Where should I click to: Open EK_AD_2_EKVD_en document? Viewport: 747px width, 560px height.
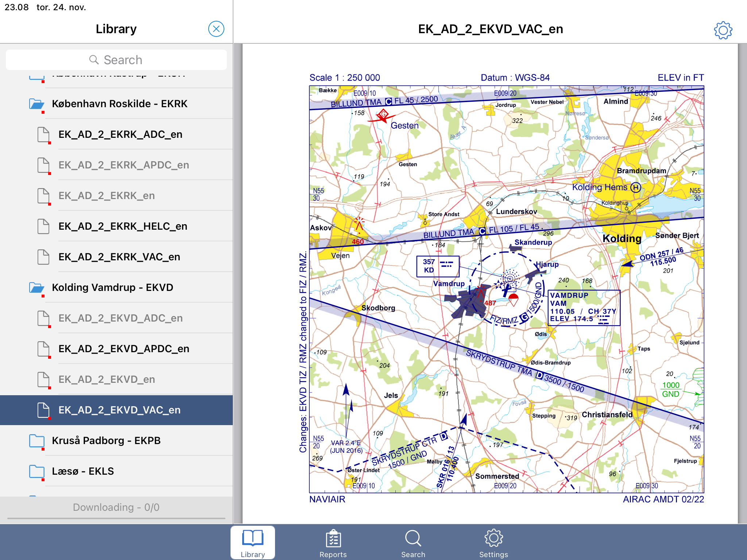point(116,380)
